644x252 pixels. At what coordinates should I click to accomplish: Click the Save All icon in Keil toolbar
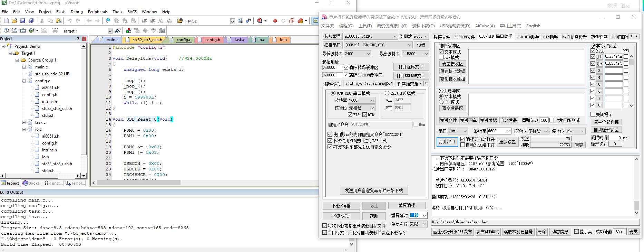(31, 21)
